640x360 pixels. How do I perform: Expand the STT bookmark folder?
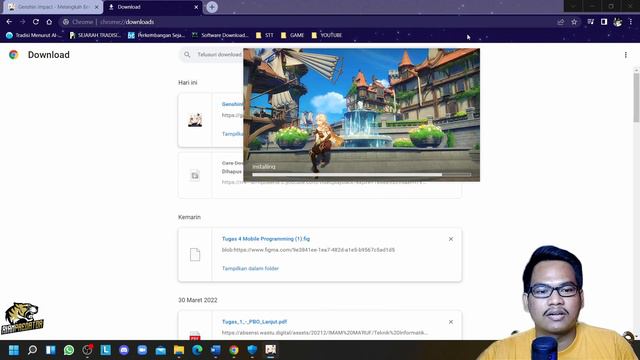click(264, 36)
